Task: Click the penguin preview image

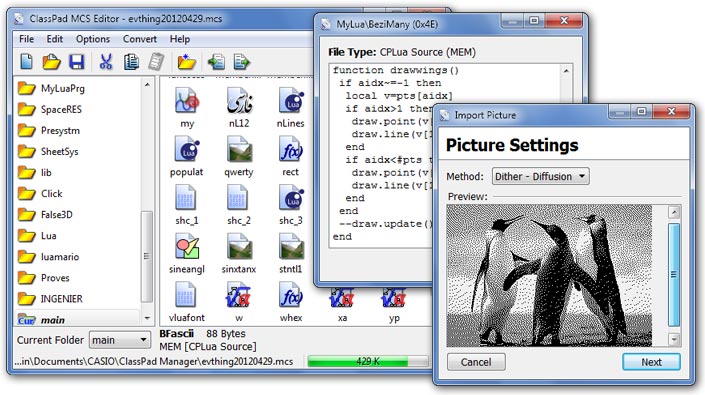Action: (549, 275)
